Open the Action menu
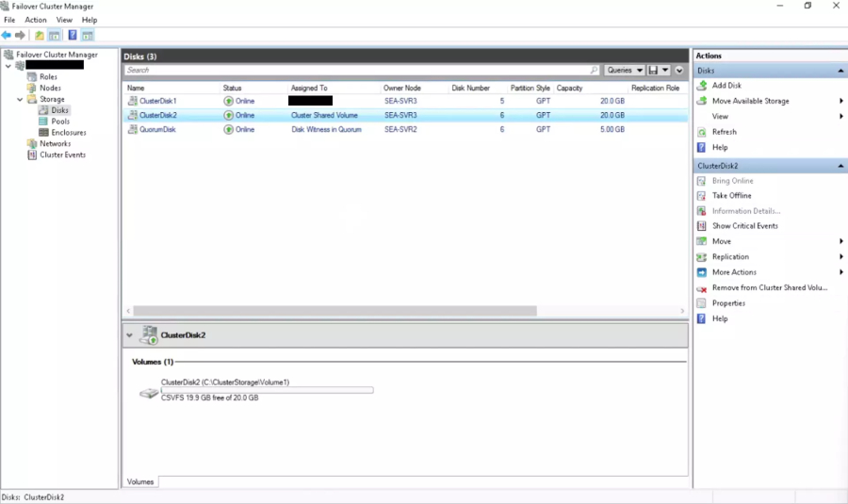The height and width of the screenshot is (504, 848). (x=36, y=20)
